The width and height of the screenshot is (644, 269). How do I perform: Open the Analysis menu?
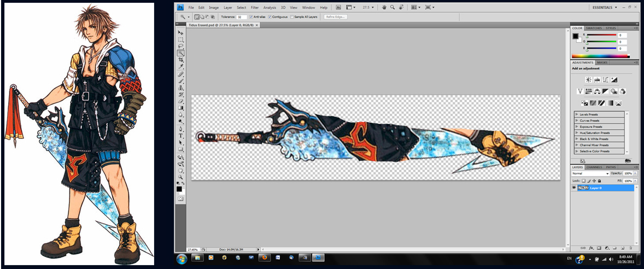[270, 8]
